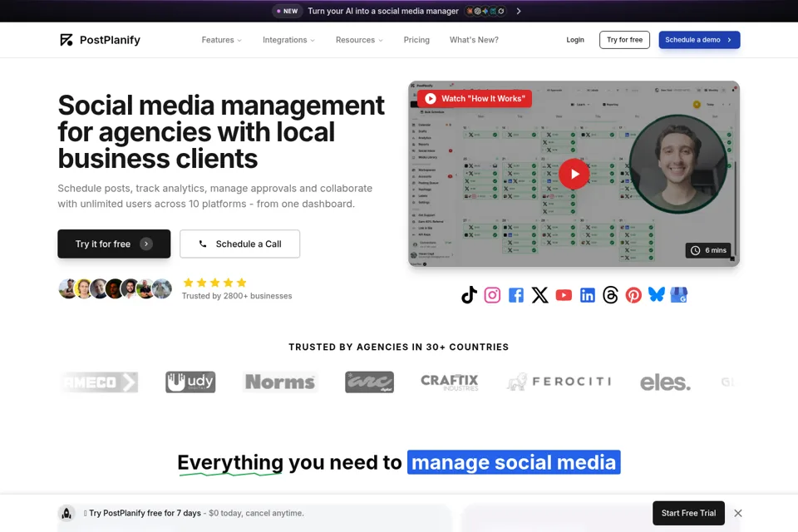
Task: Click Watch "How It Works" badge
Action: tap(475, 99)
